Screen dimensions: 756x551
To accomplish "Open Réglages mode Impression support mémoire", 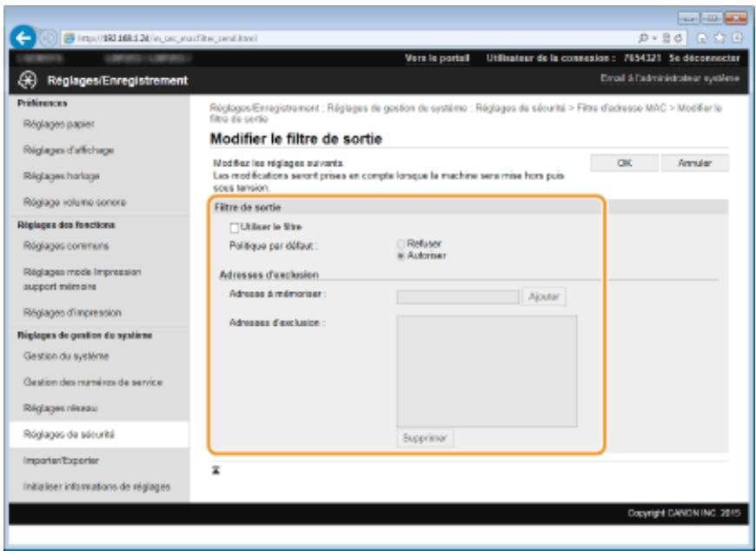I will click(x=82, y=279).
